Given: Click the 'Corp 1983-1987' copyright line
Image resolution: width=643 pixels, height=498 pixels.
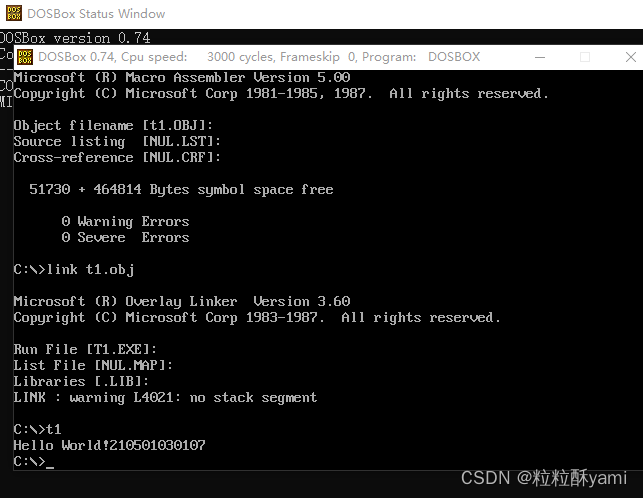Looking at the screenshot, I should [x=257, y=318].
